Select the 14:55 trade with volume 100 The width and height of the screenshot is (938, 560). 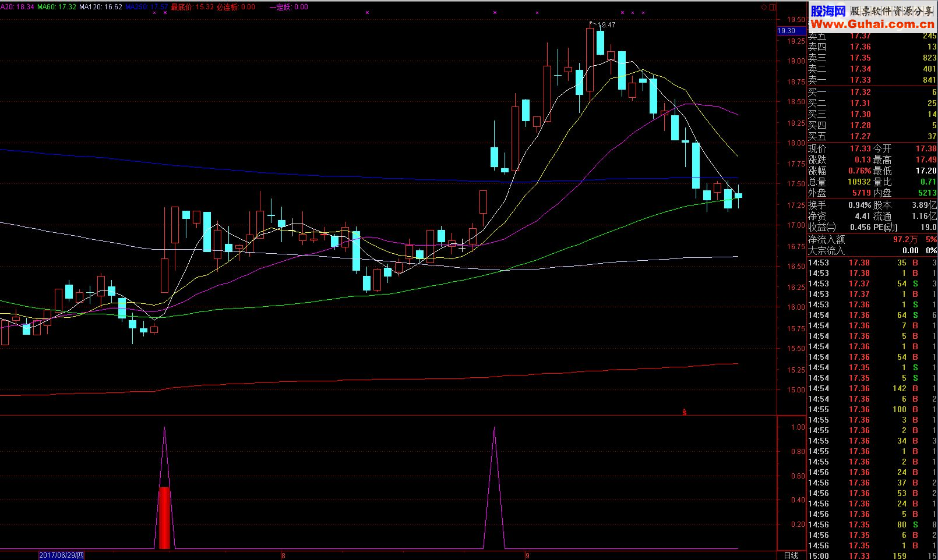coord(872,409)
